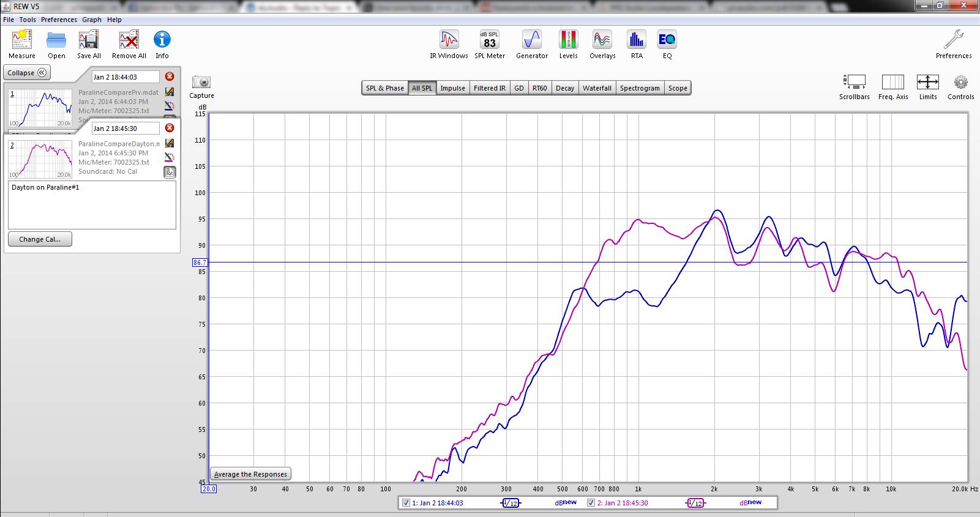Image resolution: width=980 pixels, height=517 pixels.
Task: Uncheck trace 1: Jan 2 18:44:03 checkbox
Action: pyautogui.click(x=406, y=503)
